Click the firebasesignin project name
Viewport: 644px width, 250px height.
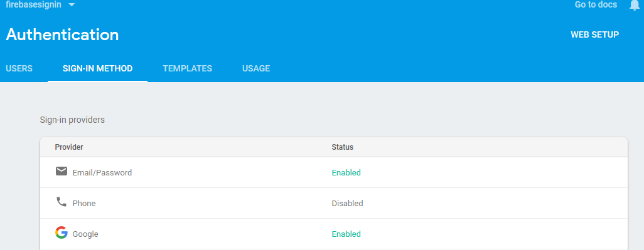coord(34,4)
